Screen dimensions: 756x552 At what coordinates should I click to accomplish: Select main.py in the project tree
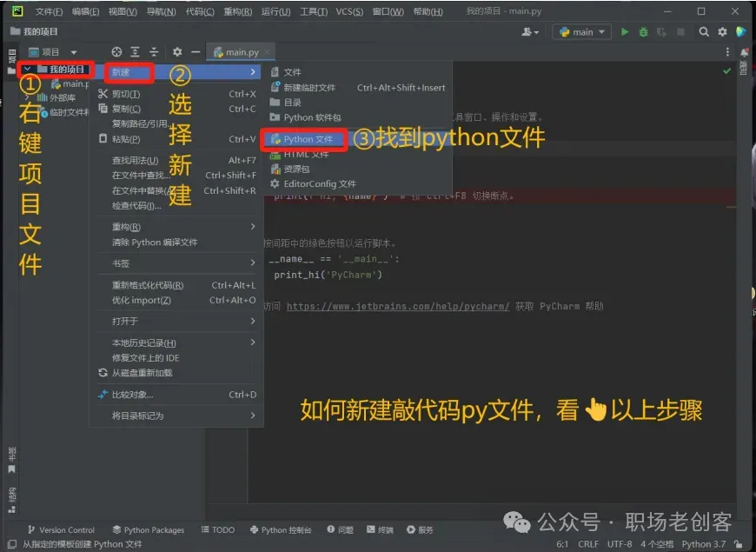coord(70,84)
